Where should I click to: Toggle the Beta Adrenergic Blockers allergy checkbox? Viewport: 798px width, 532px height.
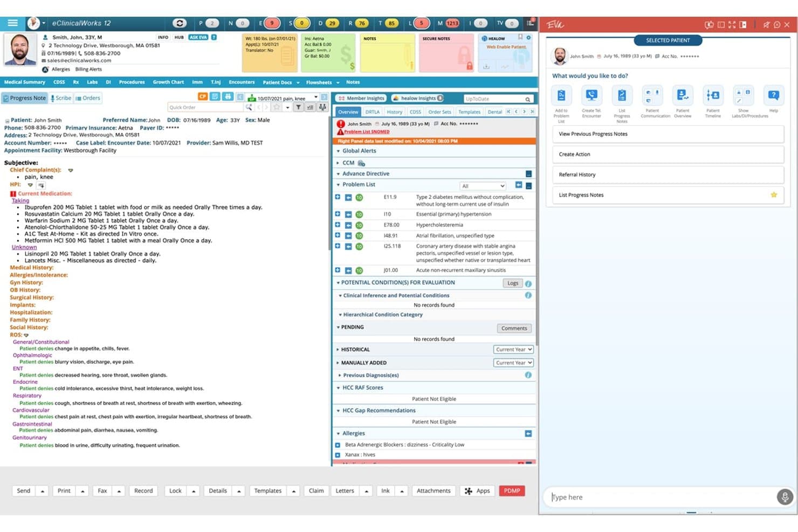pyautogui.click(x=338, y=445)
